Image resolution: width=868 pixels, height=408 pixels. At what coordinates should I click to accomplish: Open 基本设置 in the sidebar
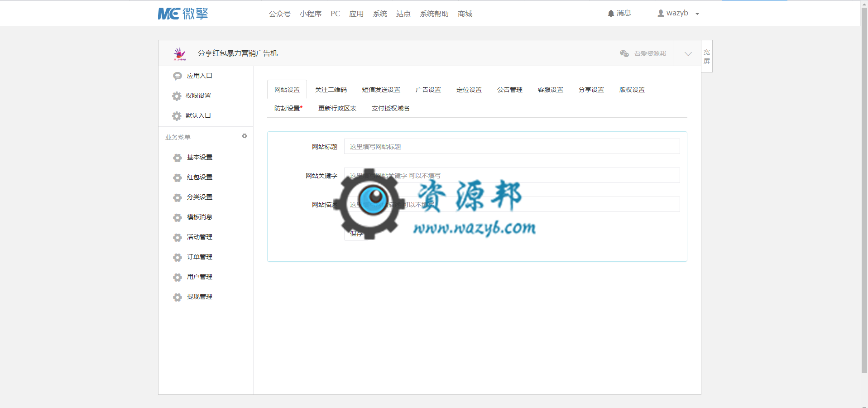tap(200, 158)
